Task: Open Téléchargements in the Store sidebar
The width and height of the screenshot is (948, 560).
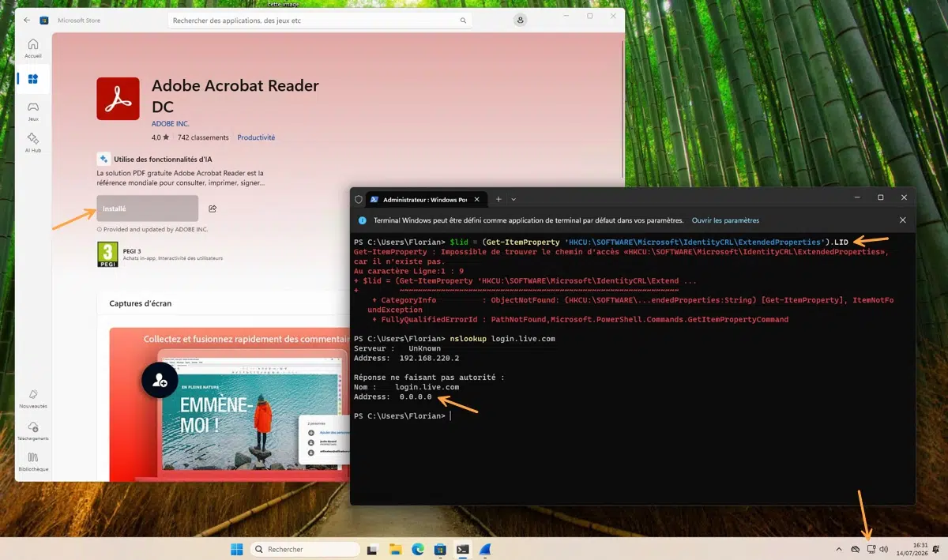Action: [x=33, y=430]
